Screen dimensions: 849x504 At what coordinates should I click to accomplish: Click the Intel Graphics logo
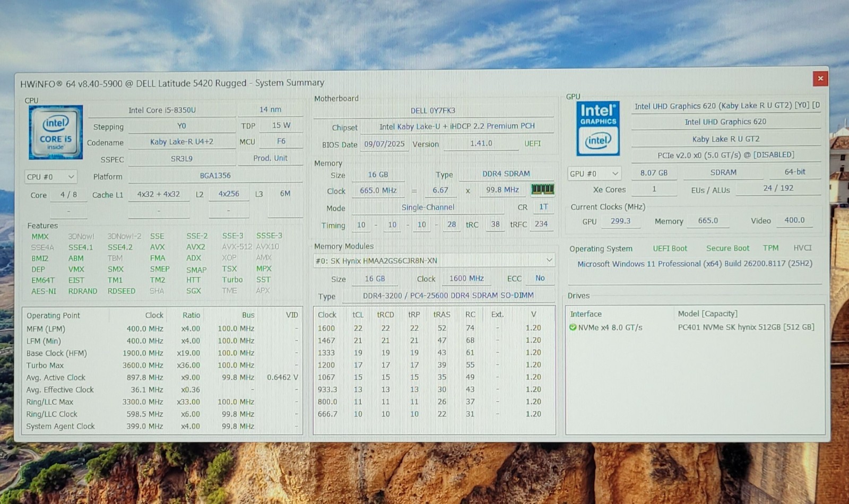(598, 128)
